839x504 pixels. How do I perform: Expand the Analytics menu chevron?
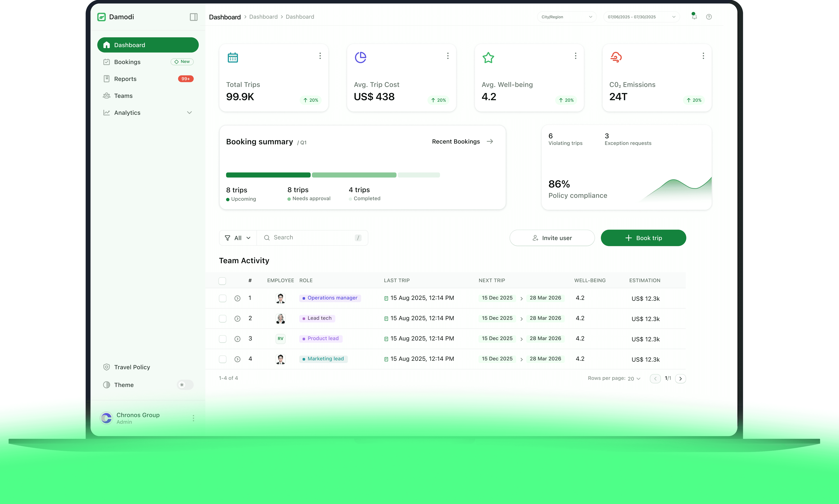click(189, 113)
